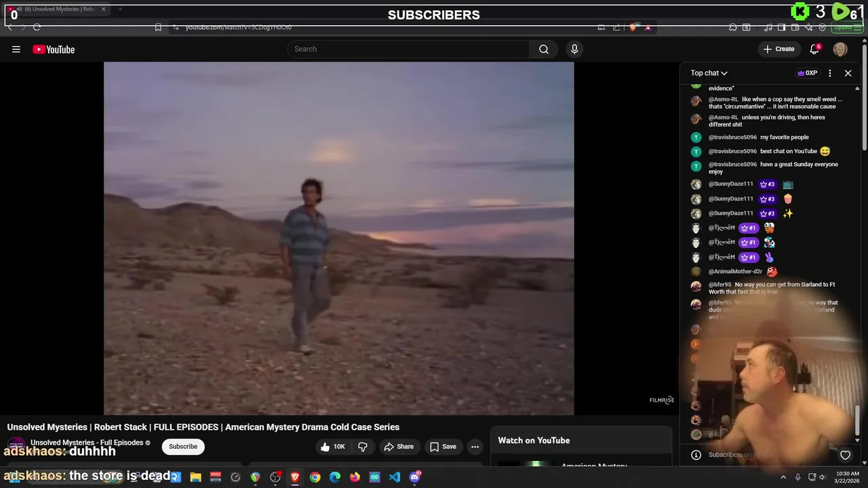Open the YouTube guide hamburger menu
The image size is (868, 488).
16,49
